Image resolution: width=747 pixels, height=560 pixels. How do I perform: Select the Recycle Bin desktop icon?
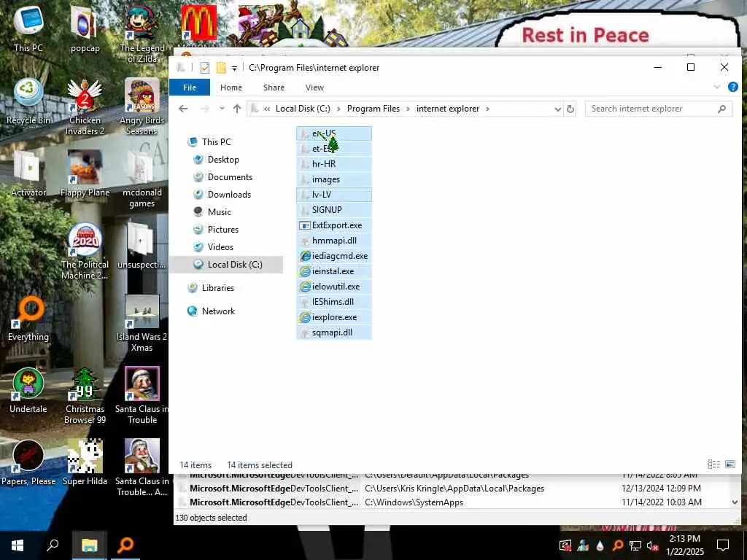28,102
